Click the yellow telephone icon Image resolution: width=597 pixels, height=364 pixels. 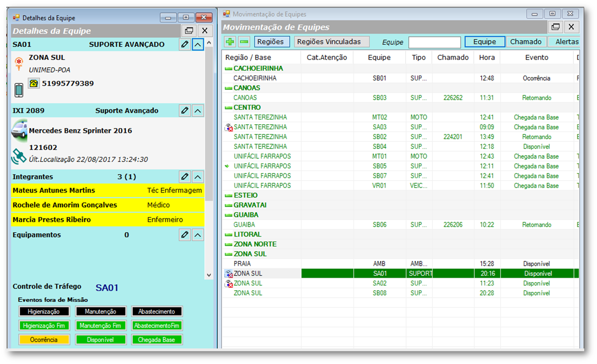[34, 84]
